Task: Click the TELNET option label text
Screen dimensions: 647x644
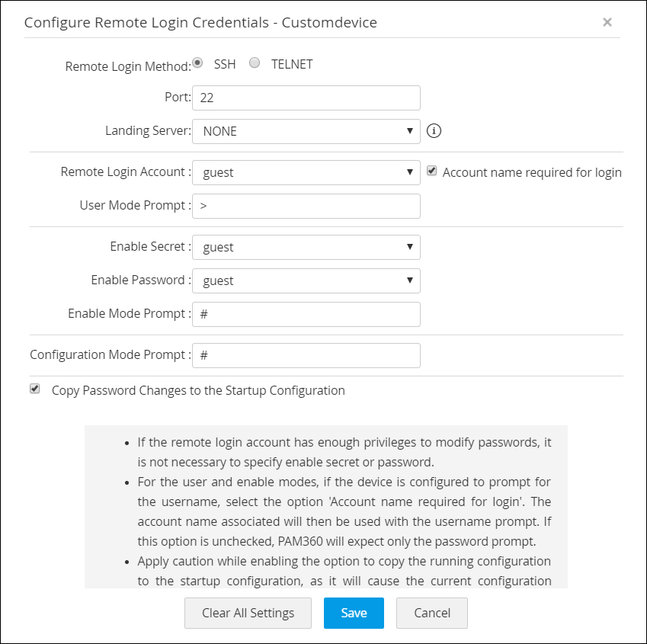Action: tap(292, 64)
